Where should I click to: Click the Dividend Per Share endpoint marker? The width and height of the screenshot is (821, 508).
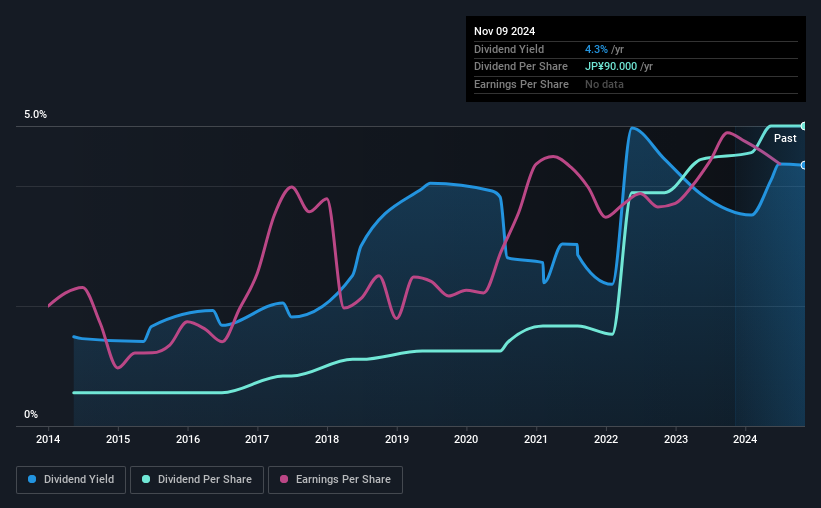(x=804, y=126)
